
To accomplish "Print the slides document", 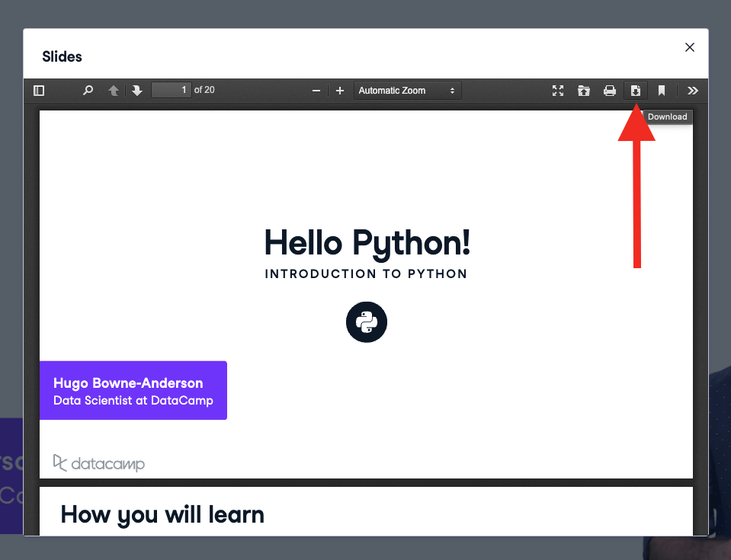I will pyautogui.click(x=610, y=91).
